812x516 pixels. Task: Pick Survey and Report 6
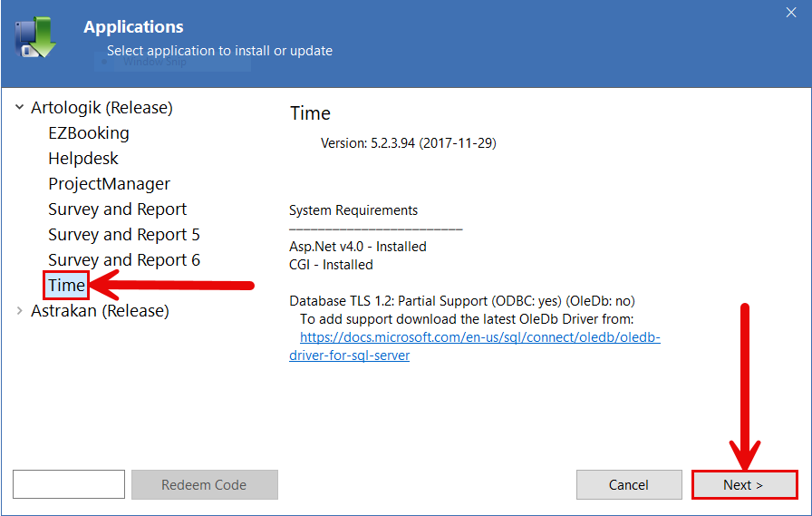(x=124, y=260)
